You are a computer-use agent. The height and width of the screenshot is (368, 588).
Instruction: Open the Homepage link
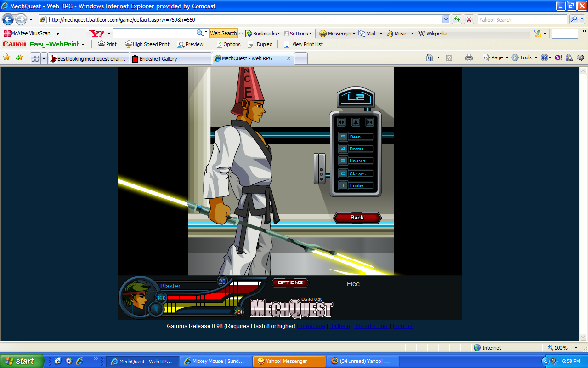[x=311, y=326]
